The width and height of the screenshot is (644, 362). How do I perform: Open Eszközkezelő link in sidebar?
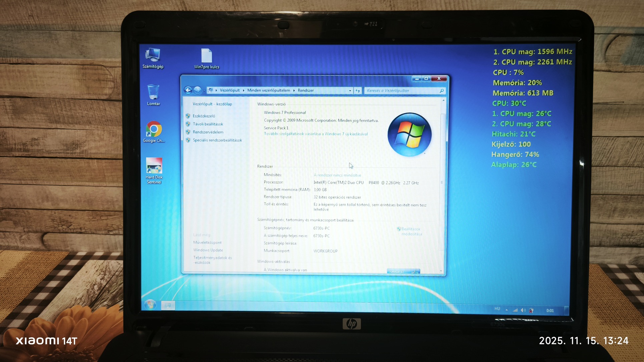[x=204, y=116]
